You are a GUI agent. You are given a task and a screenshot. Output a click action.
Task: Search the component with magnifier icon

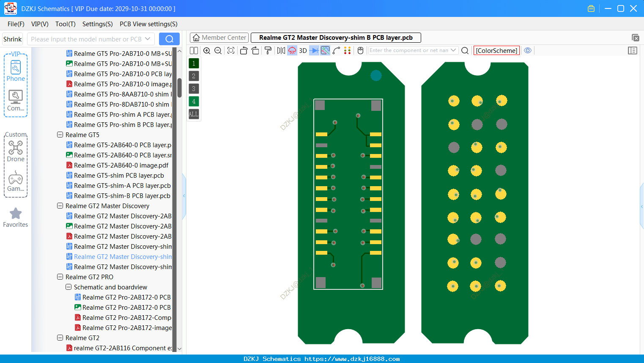465,51
